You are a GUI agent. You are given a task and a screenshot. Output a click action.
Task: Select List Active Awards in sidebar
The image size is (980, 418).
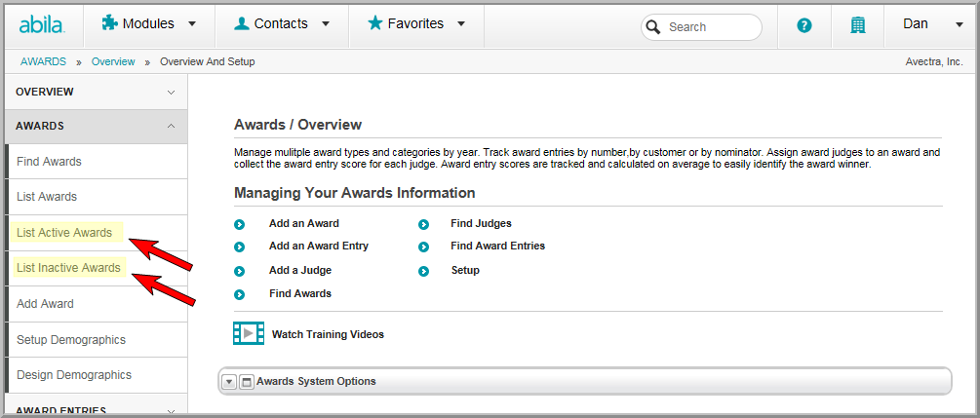(x=64, y=233)
